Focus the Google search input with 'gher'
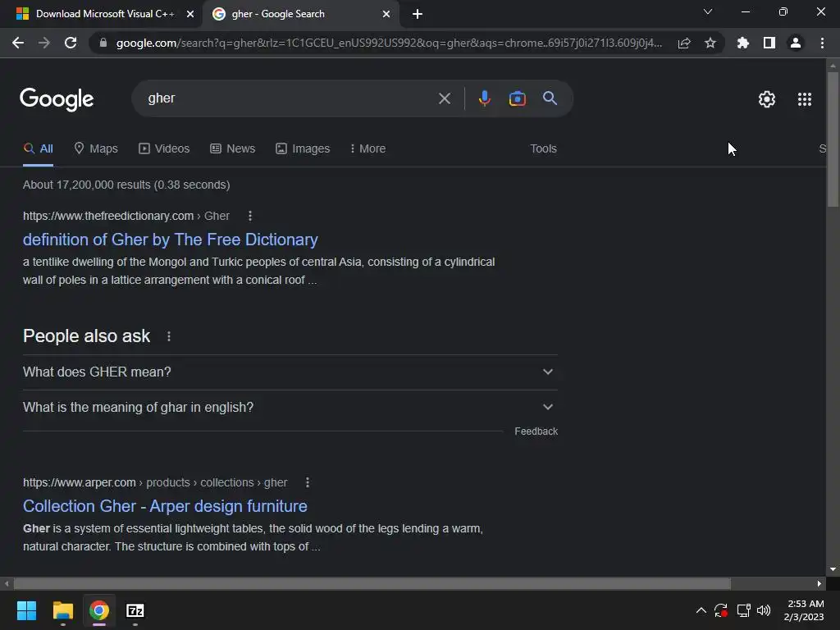Screen dimensions: 840x630 click(290, 98)
